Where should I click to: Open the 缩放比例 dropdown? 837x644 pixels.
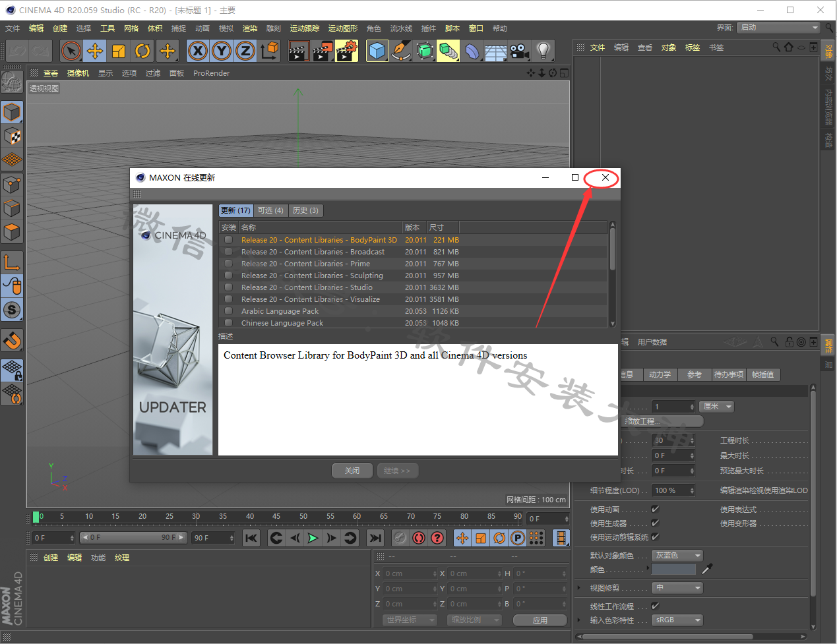coord(474,620)
